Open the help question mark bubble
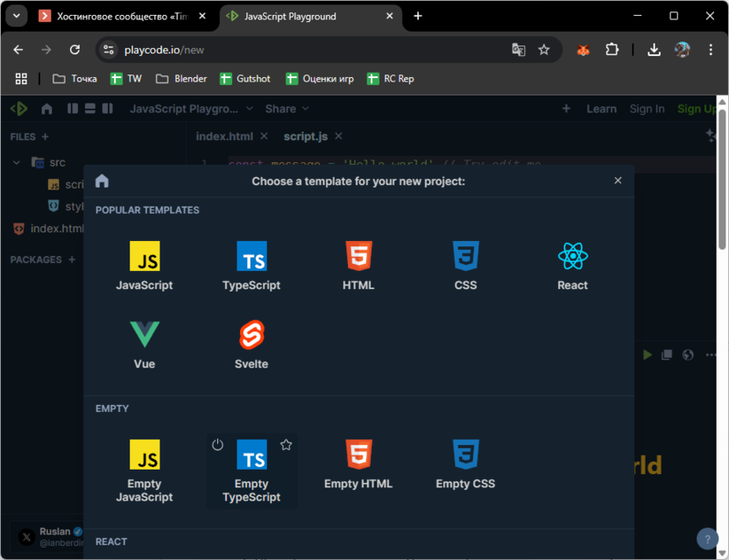This screenshot has width=729, height=560. (x=707, y=538)
